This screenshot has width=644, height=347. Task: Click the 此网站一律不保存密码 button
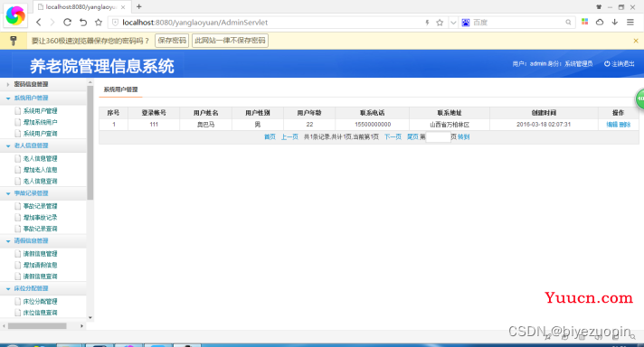pyautogui.click(x=230, y=41)
